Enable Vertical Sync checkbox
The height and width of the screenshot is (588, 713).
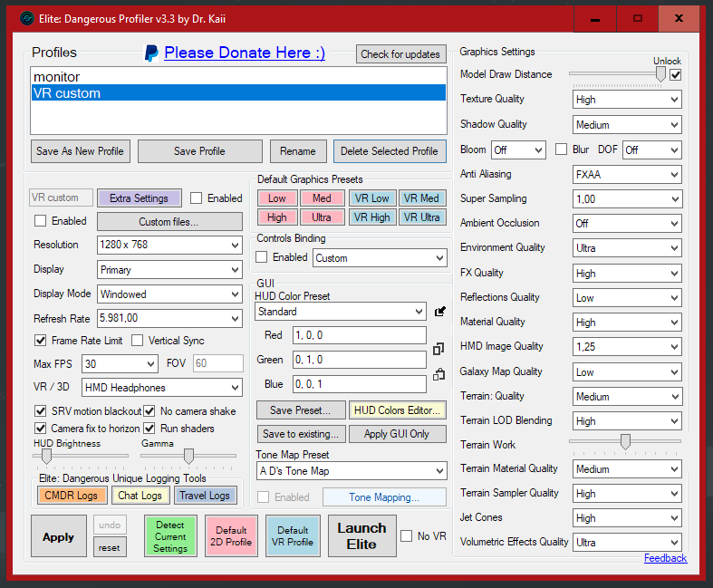[x=138, y=340]
